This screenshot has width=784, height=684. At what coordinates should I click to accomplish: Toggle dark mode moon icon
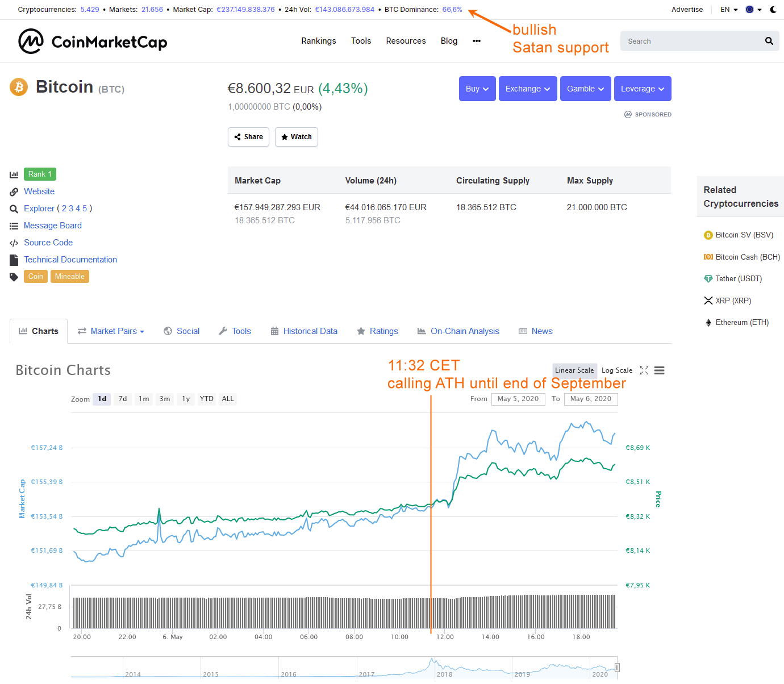pos(773,10)
